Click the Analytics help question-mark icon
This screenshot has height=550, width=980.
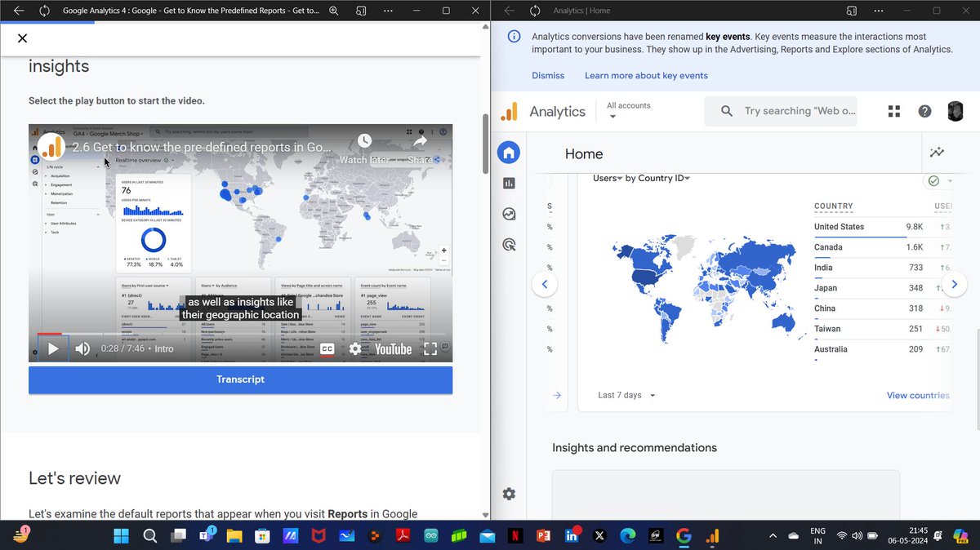click(924, 111)
